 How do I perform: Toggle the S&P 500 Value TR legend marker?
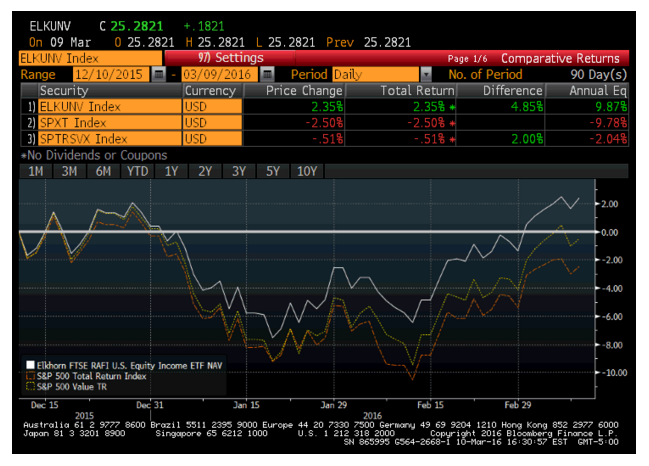30,385
